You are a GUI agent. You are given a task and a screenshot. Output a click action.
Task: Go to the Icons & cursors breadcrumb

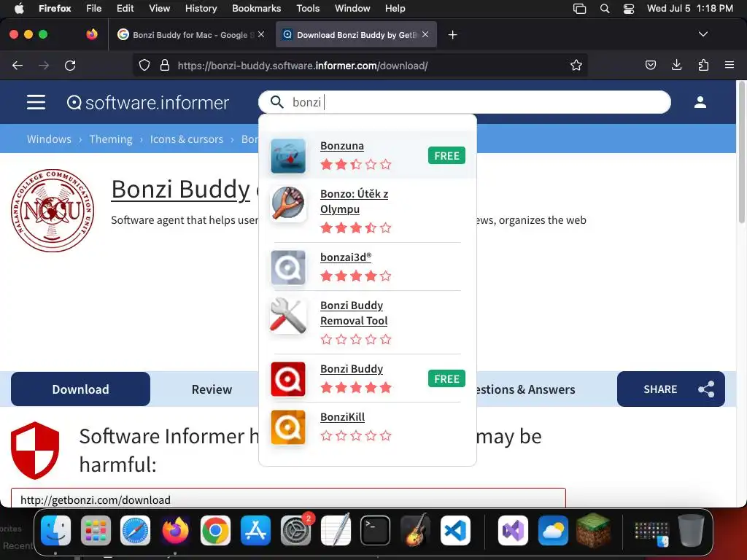(186, 139)
